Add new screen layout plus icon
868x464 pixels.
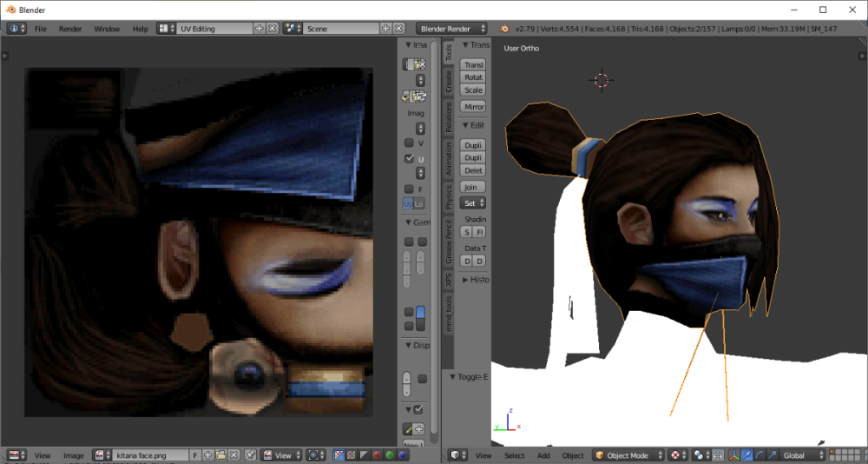click(x=259, y=29)
